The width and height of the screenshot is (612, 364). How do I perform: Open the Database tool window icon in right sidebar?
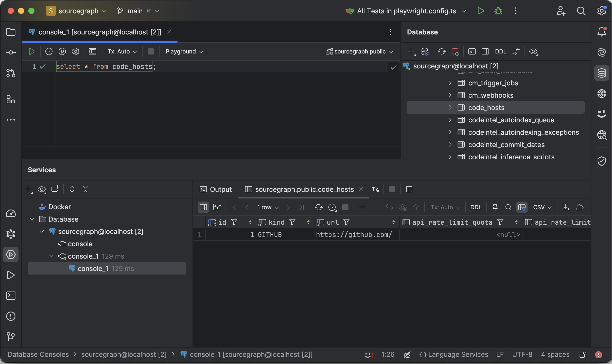coord(601,73)
